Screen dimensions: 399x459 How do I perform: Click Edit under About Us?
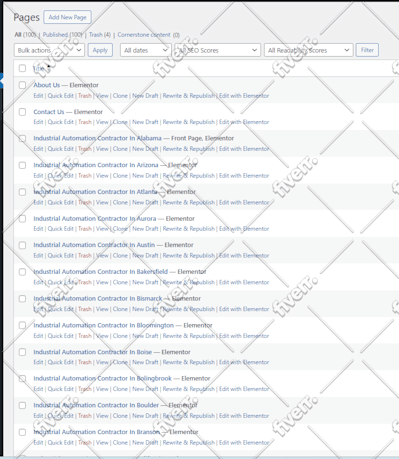[x=38, y=96]
